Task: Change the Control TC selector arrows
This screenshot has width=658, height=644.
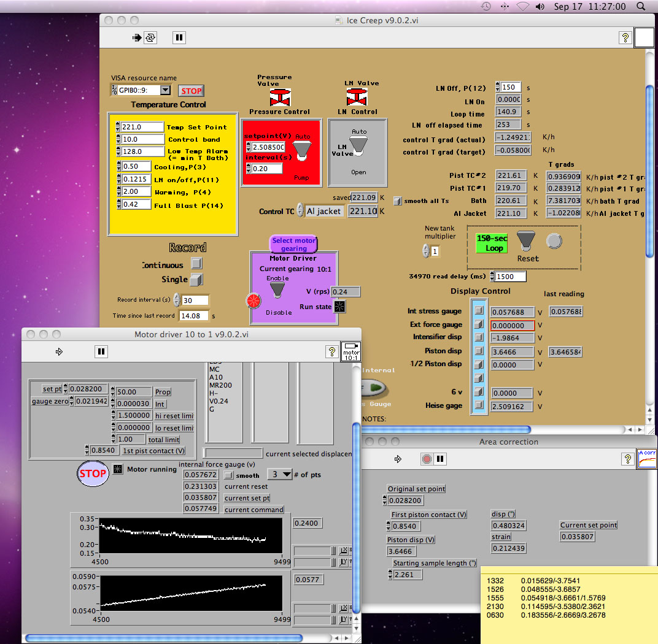Action: pyautogui.click(x=300, y=210)
